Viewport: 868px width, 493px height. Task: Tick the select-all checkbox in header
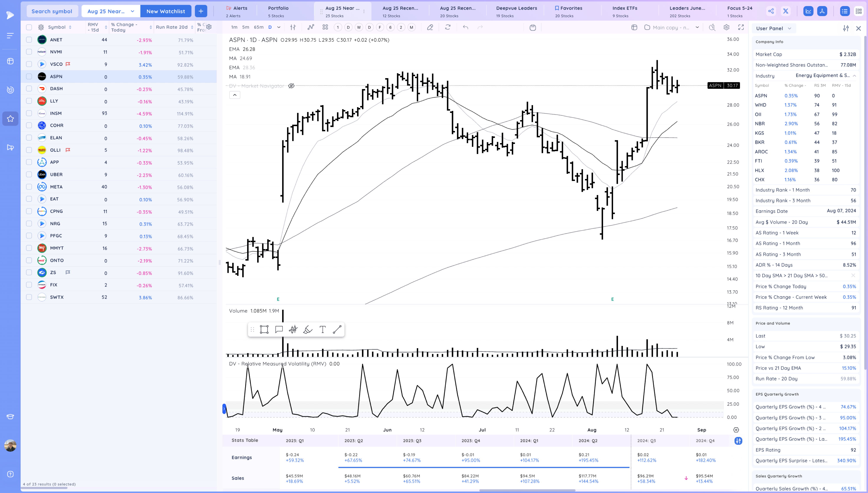coord(29,27)
